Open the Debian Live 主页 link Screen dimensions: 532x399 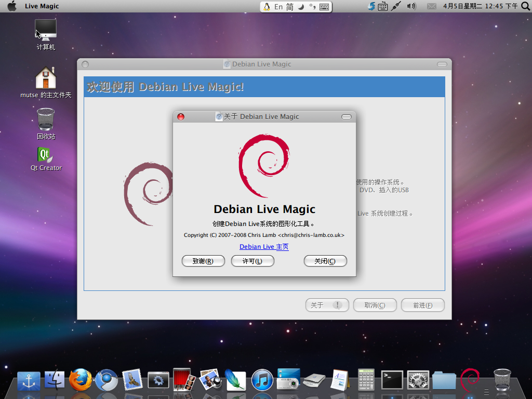coord(264,247)
